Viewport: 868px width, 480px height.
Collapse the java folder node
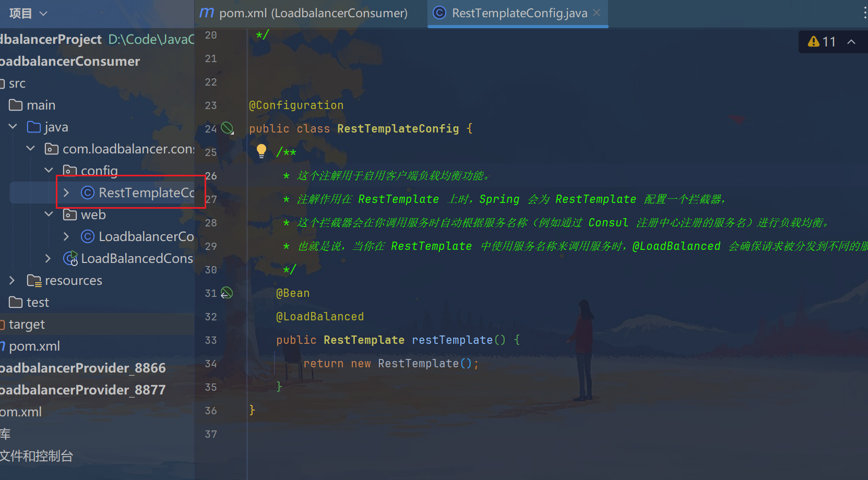(13, 127)
